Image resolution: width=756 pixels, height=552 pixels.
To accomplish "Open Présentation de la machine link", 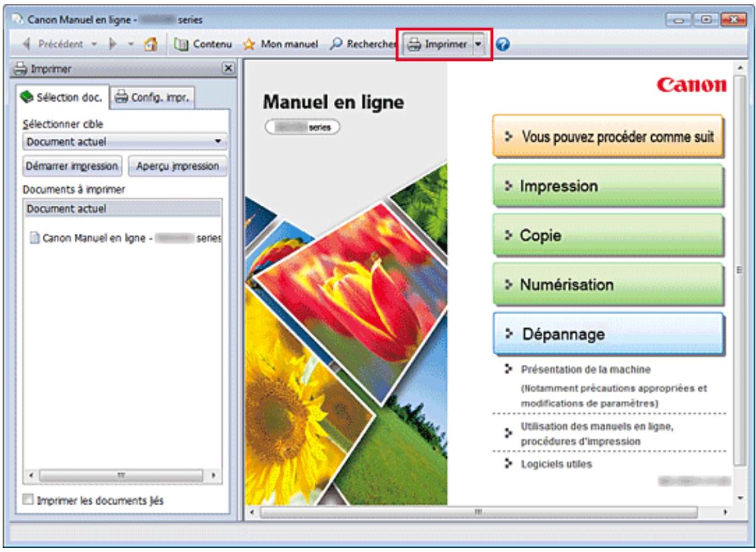I will (x=585, y=370).
